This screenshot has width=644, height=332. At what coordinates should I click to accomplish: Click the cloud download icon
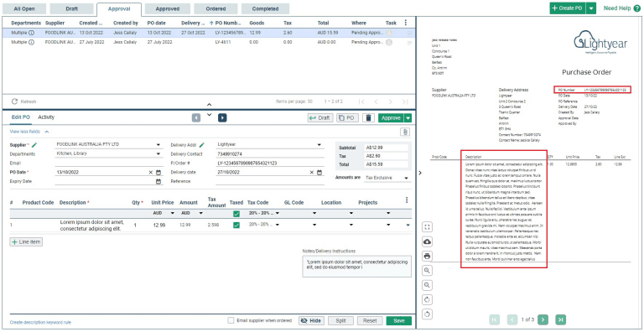[x=427, y=242]
